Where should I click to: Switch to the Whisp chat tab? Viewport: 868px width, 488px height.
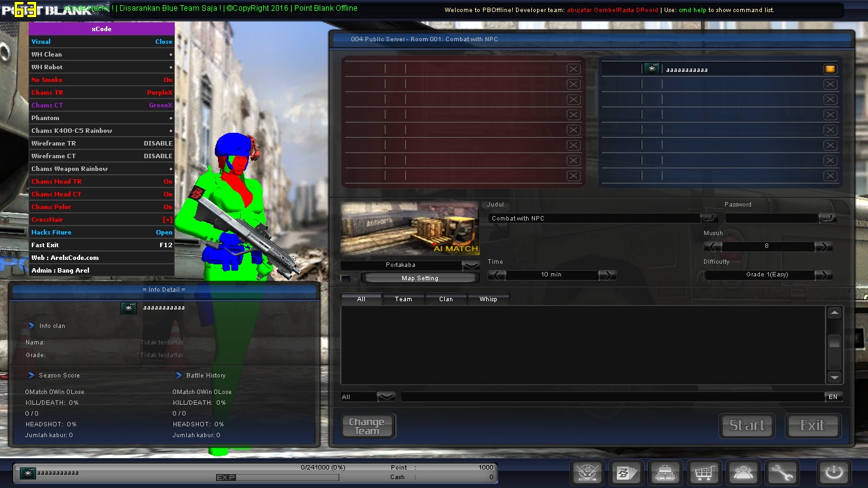488,299
